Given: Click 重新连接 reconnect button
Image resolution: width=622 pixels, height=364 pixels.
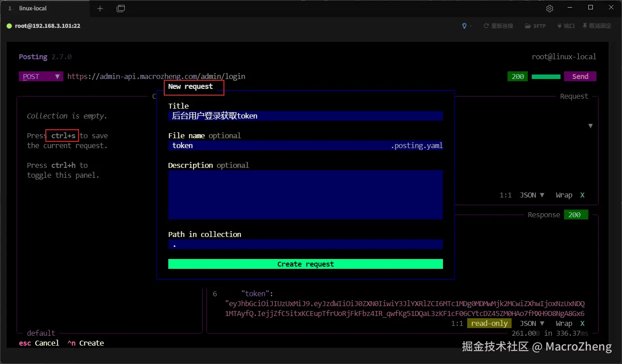Looking at the screenshot, I should pos(498,26).
